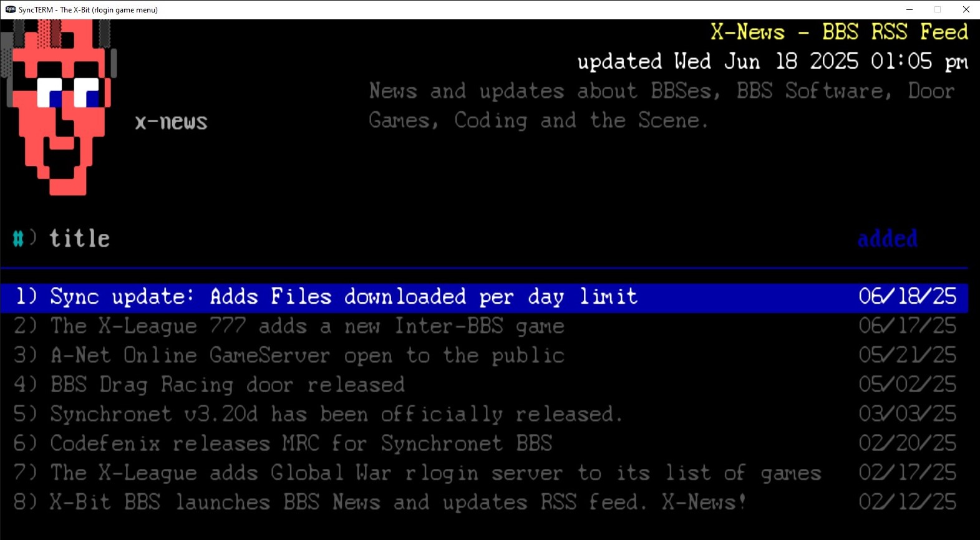Select X-Bit BBS launches RSS feed entry
980x540 pixels.
tap(484, 502)
